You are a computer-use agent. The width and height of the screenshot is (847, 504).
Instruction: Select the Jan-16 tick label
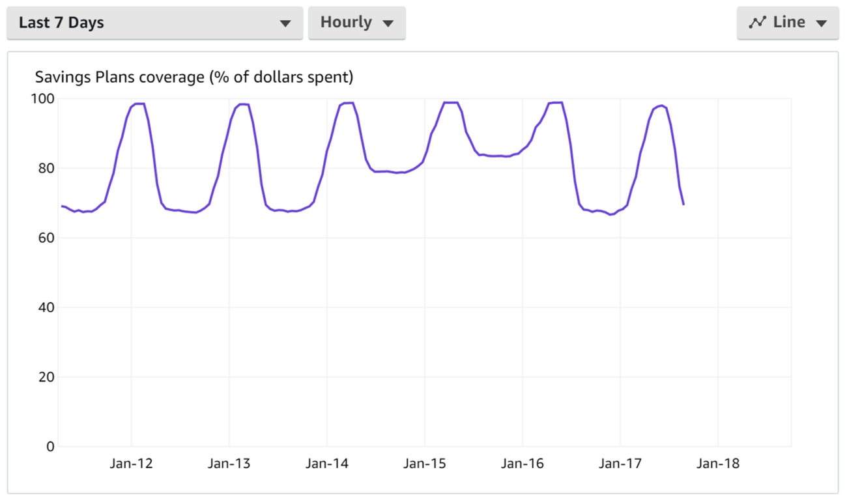pyautogui.click(x=523, y=464)
